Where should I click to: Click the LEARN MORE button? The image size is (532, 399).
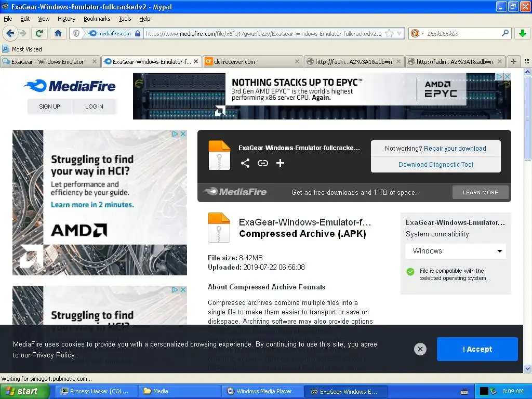pyautogui.click(x=481, y=192)
